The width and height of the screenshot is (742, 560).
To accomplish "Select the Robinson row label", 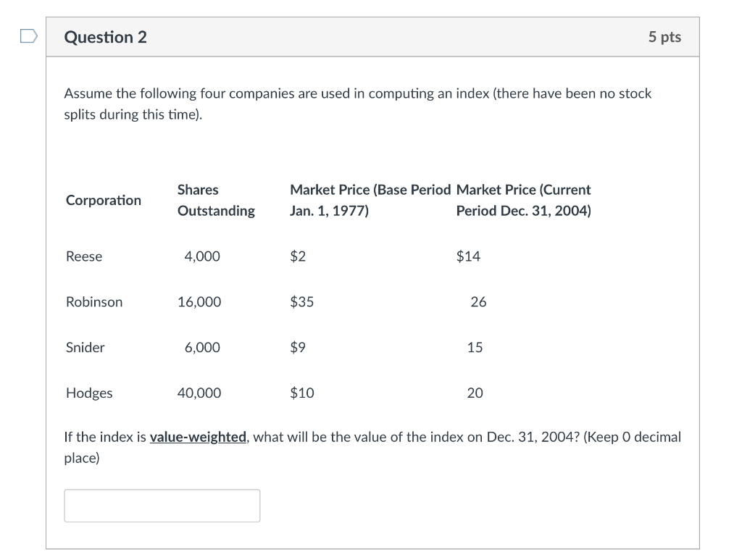I will pos(94,302).
